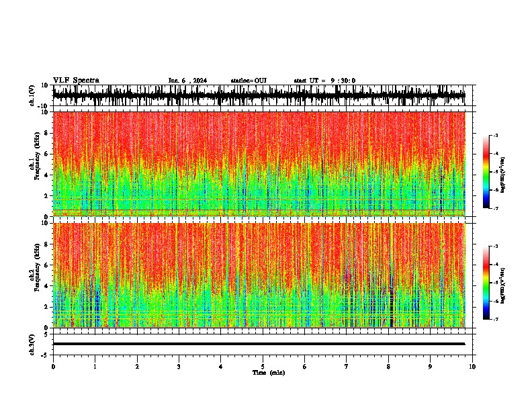Click the "2" kHz tick on ch.2 frequency axis

(x=46, y=307)
